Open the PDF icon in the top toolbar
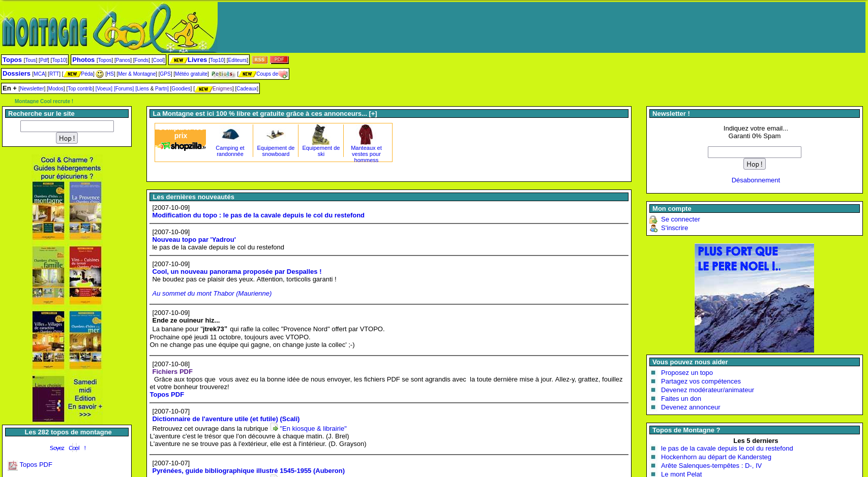Screen dimensions: 868x477 [x=279, y=59]
